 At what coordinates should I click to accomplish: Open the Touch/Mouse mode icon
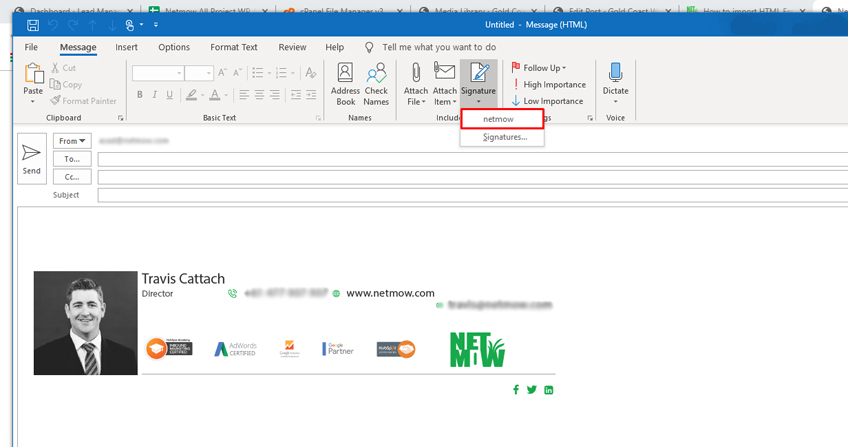130,25
